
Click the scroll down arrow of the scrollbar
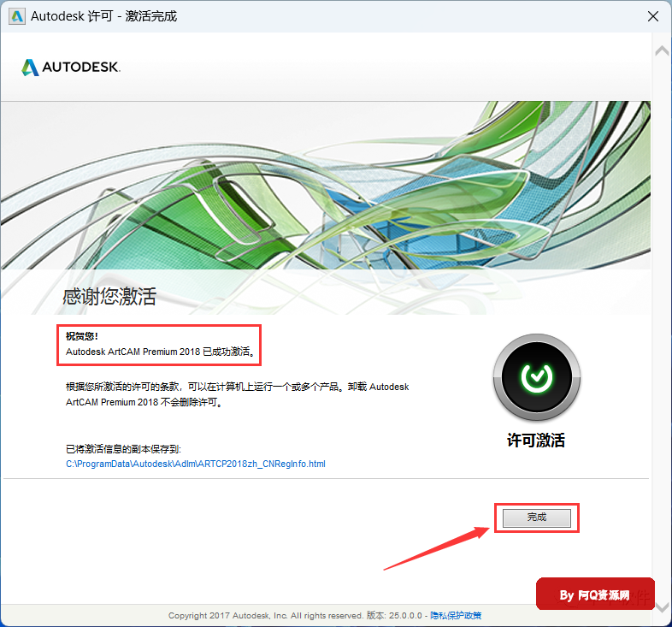click(663, 607)
